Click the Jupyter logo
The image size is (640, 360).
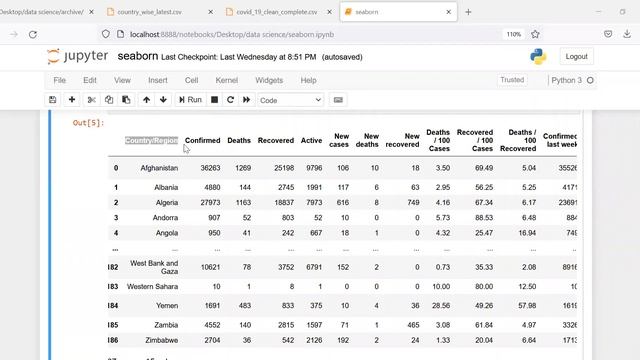point(78,56)
